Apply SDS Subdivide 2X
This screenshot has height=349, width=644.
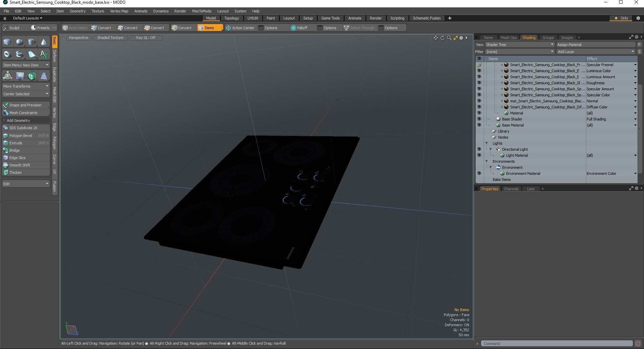pyautogui.click(x=26, y=128)
